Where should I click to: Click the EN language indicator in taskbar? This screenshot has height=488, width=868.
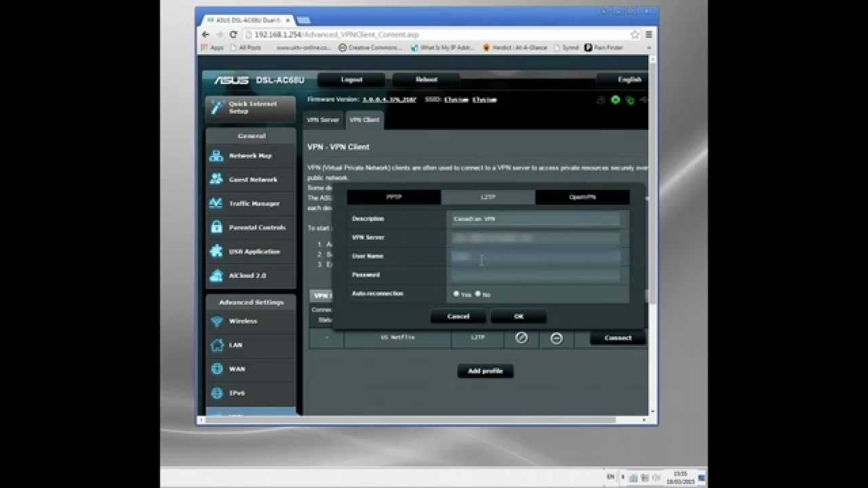[610, 476]
